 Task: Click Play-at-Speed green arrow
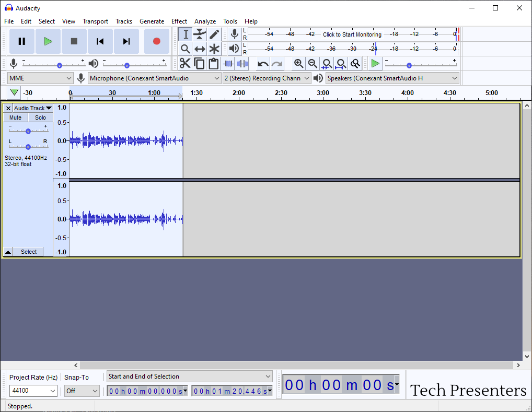[x=375, y=63]
